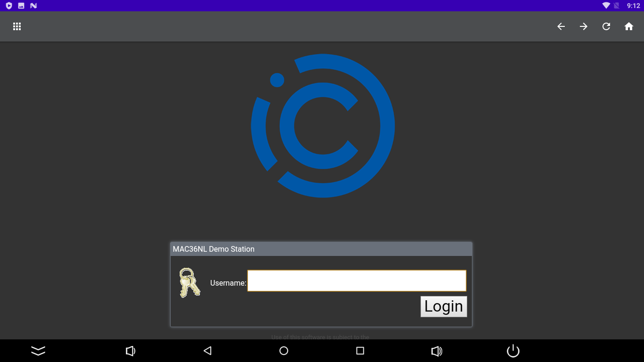The image size is (644, 362).
Task: Go to the browser home page icon
Action: click(629, 26)
